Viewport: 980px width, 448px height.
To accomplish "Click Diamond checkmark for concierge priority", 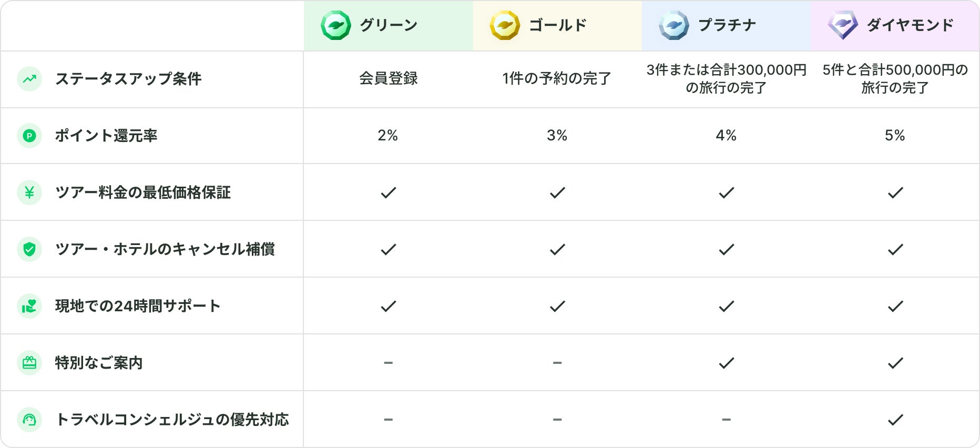I will (x=895, y=420).
